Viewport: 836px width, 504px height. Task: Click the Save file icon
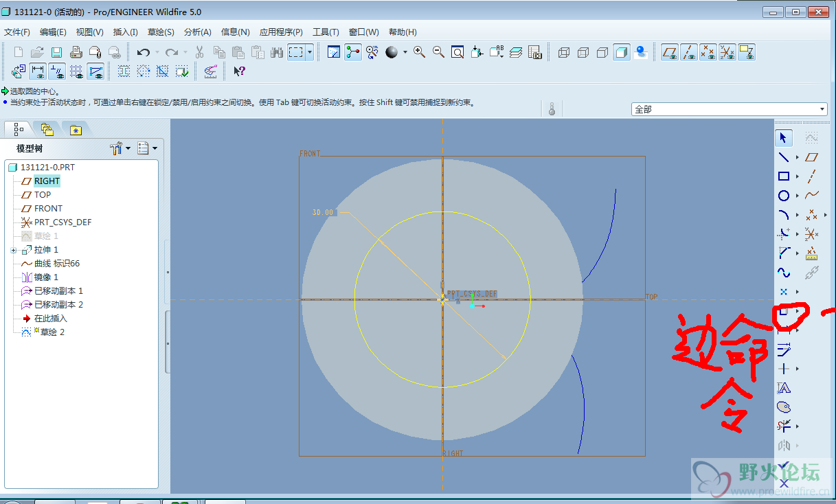pyautogui.click(x=57, y=52)
